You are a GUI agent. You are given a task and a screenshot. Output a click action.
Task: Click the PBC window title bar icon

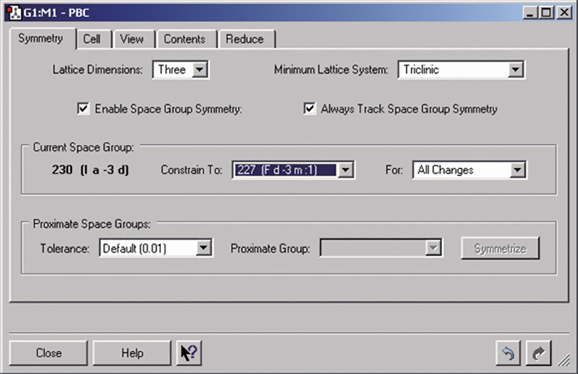pos(14,13)
